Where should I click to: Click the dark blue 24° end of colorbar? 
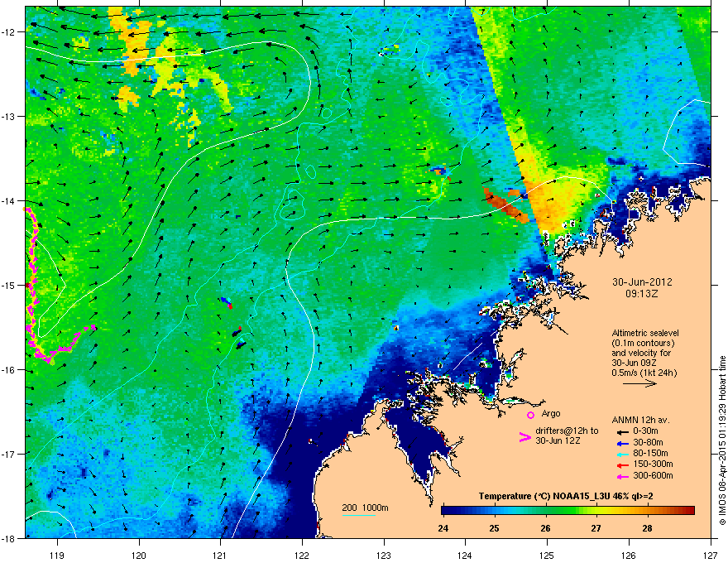[x=447, y=511]
